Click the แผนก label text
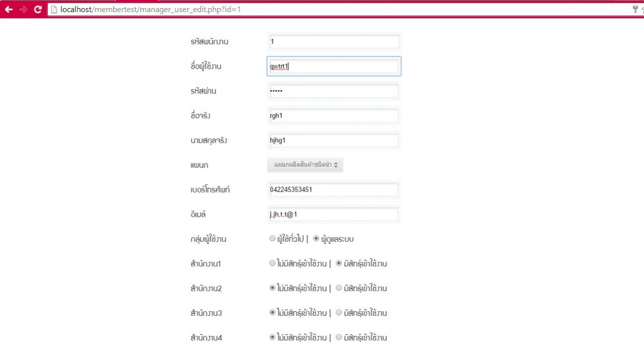The image size is (644, 344). click(x=199, y=165)
